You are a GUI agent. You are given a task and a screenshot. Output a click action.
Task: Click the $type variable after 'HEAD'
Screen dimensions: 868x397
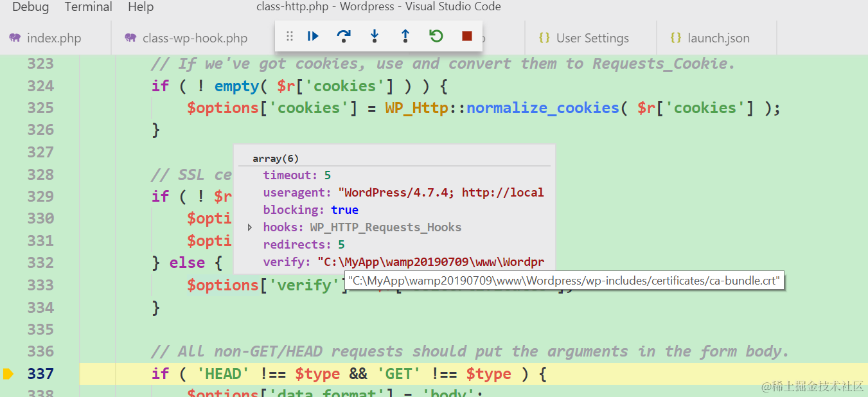[317, 373]
